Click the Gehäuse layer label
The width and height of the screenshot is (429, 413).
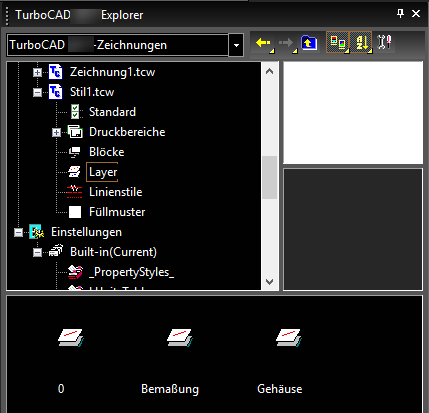pyautogui.click(x=280, y=389)
